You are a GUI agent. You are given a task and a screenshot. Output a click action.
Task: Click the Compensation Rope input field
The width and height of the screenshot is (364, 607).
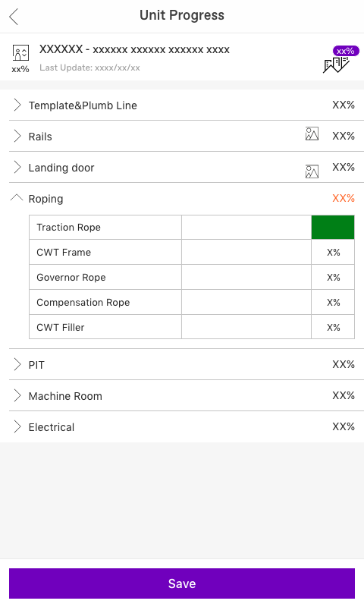click(x=246, y=302)
